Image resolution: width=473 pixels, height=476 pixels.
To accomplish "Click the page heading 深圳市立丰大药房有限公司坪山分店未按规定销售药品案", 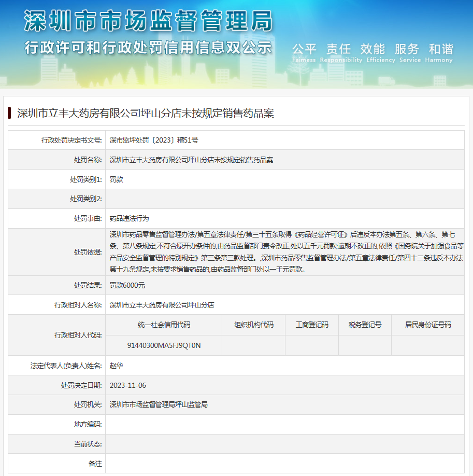I will click(x=146, y=113).
